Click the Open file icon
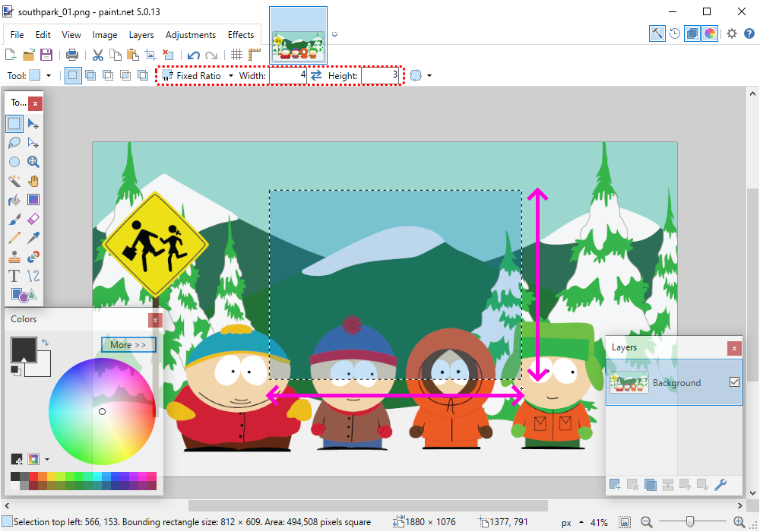The height and width of the screenshot is (532, 760). tap(29, 55)
